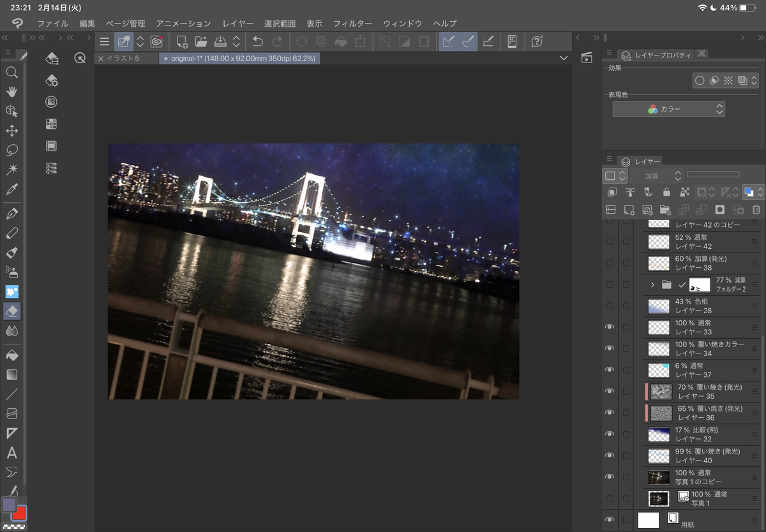This screenshot has height=532, width=766.
Task: Click the Border effect circle button
Action: point(700,80)
